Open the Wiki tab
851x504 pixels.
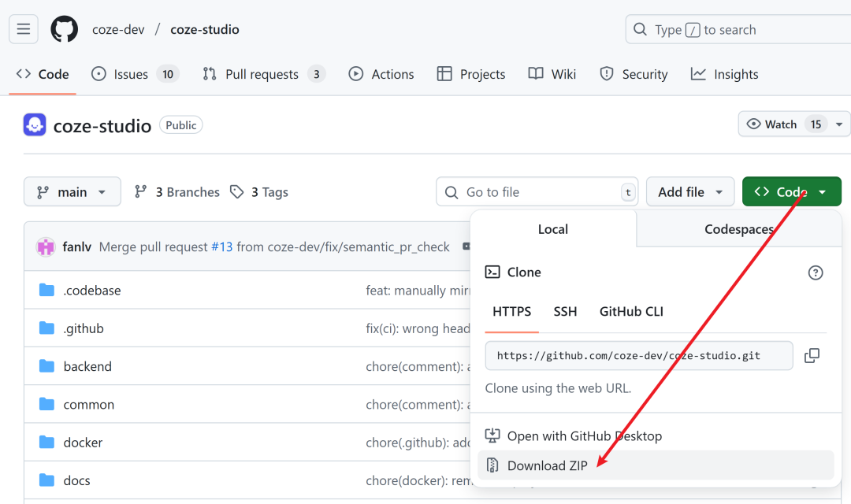552,74
